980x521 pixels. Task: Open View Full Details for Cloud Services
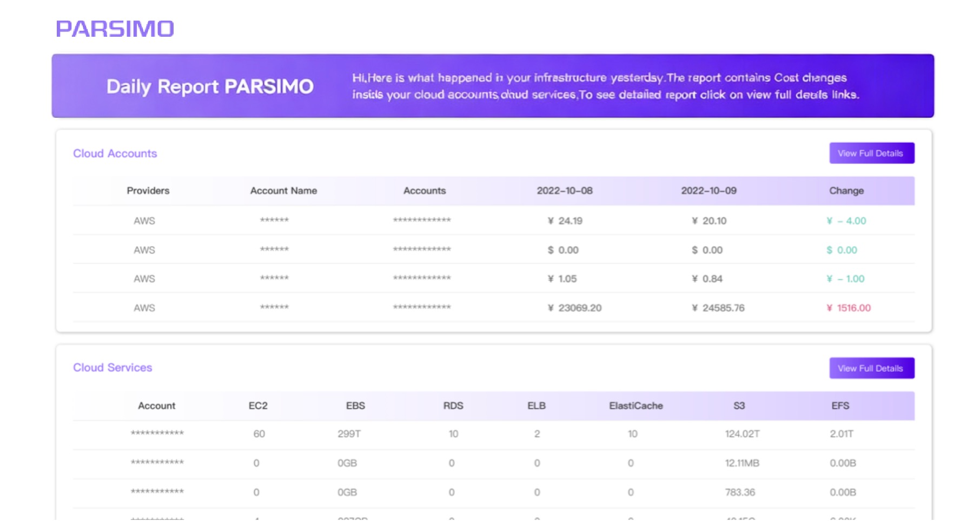(871, 368)
